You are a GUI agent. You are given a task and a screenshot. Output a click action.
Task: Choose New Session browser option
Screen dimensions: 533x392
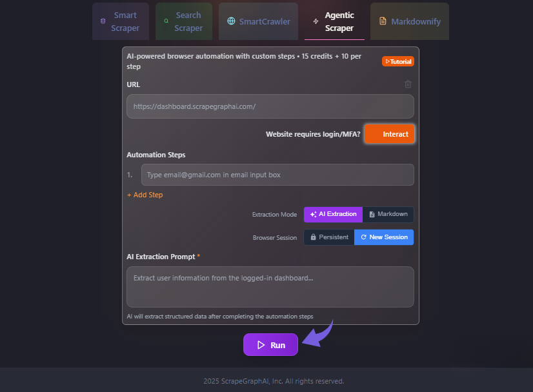(x=384, y=237)
